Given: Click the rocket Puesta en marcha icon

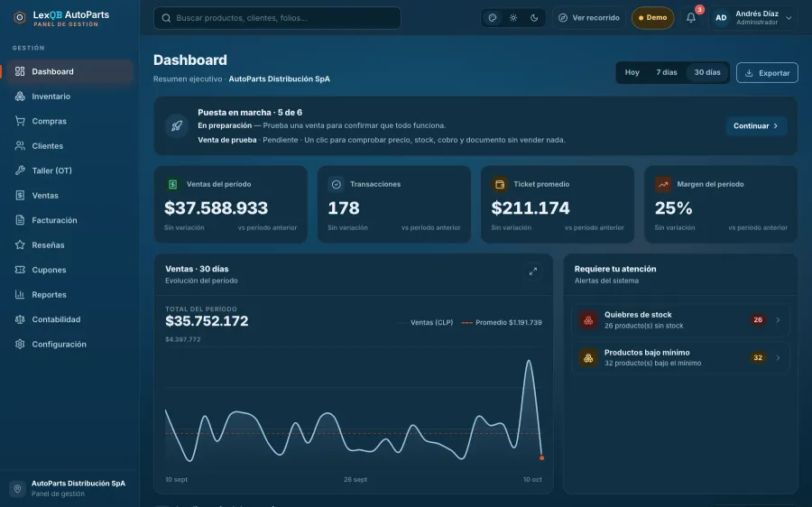Looking at the screenshot, I should coord(177,125).
